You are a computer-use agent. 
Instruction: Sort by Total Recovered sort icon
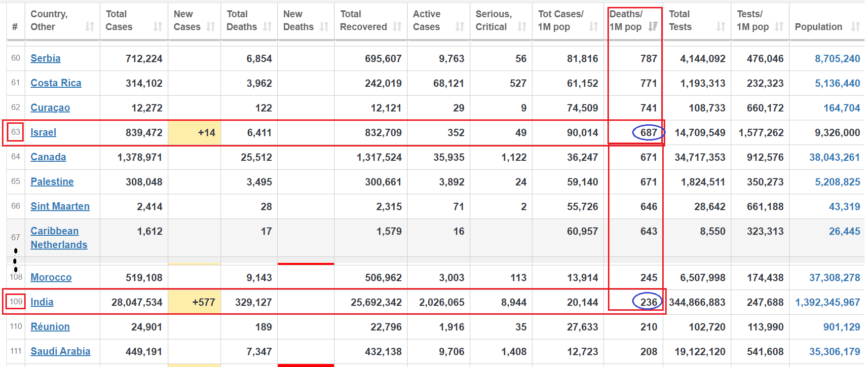tap(397, 27)
